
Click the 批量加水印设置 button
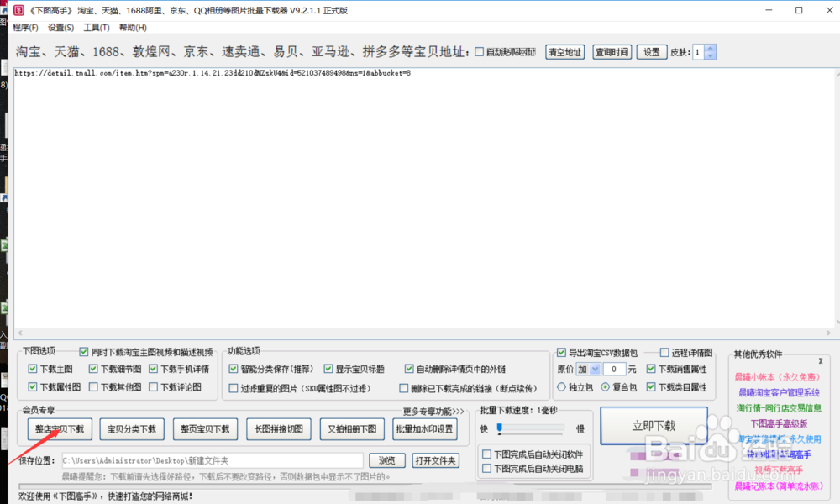425,429
